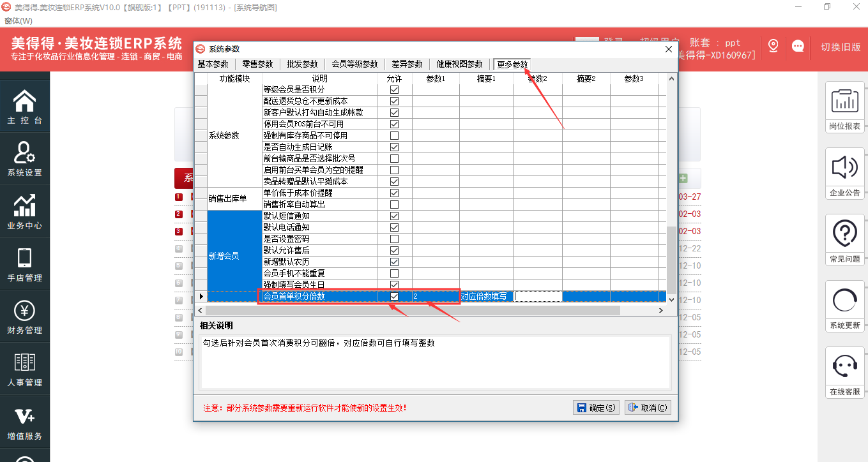Image resolution: width=868 pixels, height=462 pixels.
Task: Toggle 会员手机不能重复 checkbox
Action: (x=394, y=273)
